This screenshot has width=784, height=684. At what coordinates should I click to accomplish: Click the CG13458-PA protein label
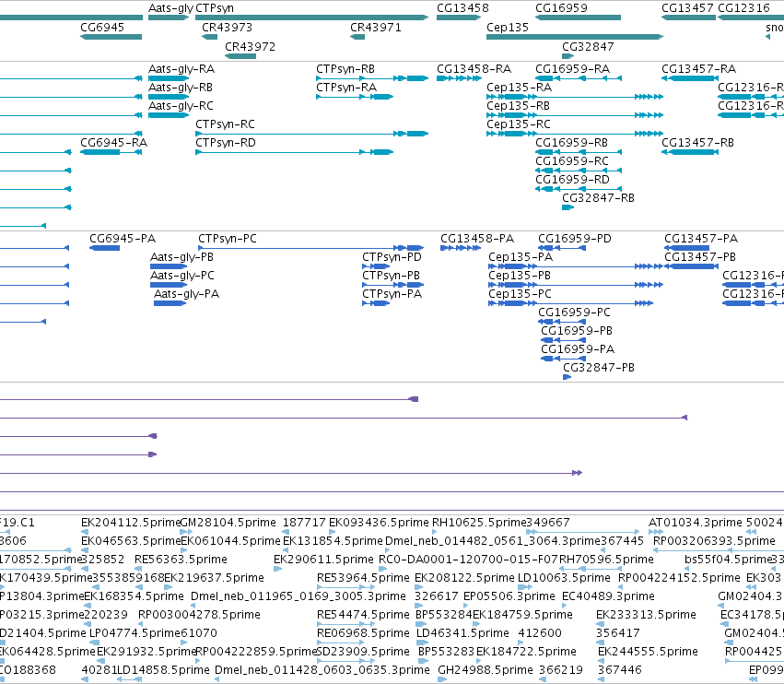(x=477, y=239)
